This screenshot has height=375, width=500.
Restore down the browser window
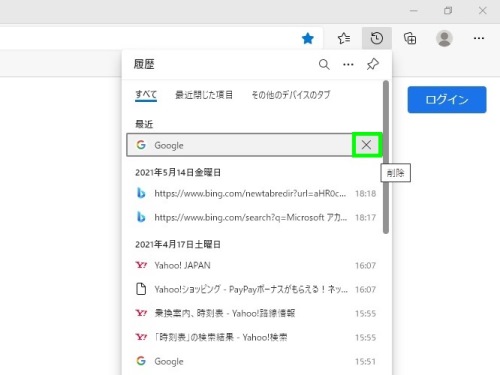(448, 11)
